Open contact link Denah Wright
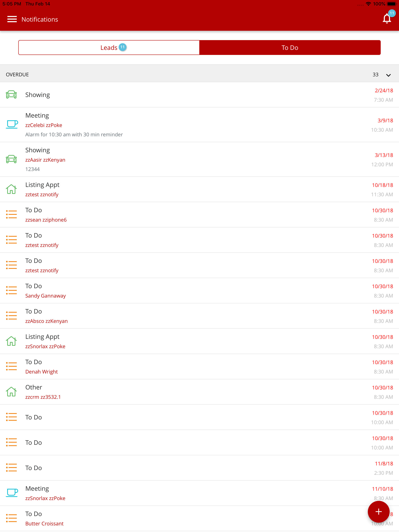Viewport: 399px width, 532px height. (42, 372)
